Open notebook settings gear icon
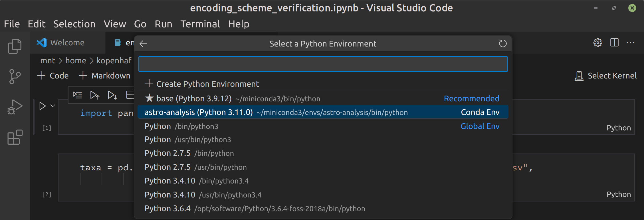Viewport: 644px width, 220px height. coord(598,43)
